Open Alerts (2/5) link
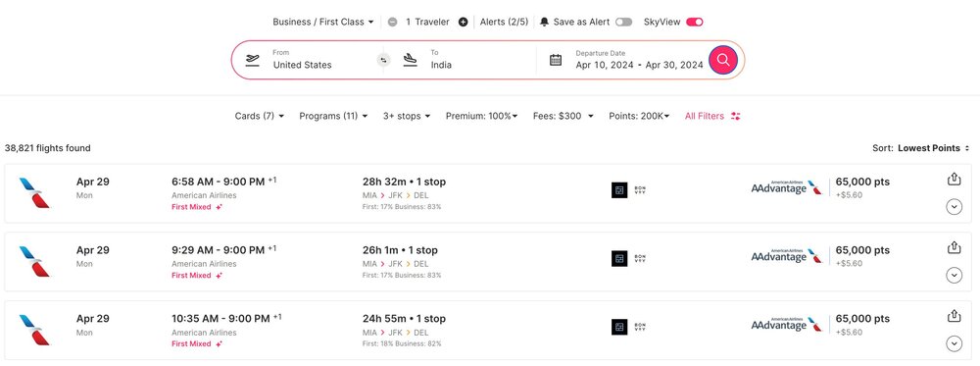980x366 pixels. coord(504,22)
